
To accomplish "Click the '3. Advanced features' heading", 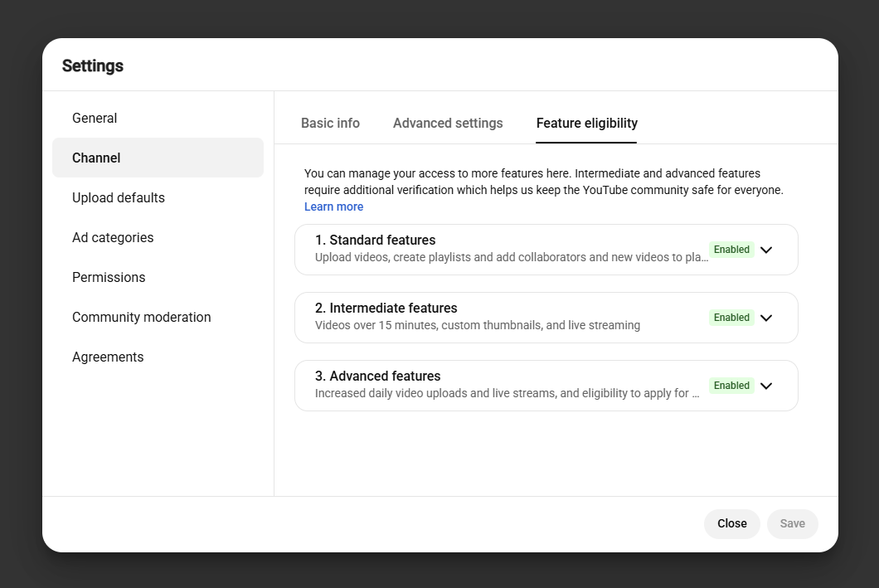I will click(377, 376).
